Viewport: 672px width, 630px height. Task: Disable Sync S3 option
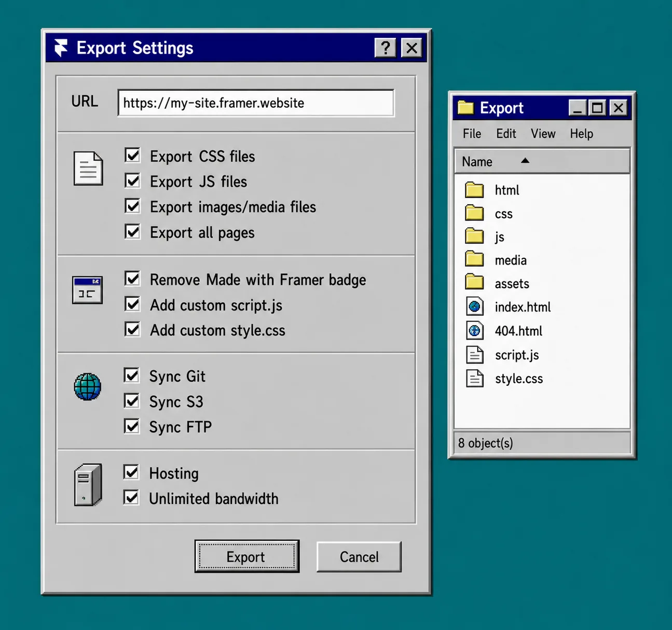click(x=132, y=400)
